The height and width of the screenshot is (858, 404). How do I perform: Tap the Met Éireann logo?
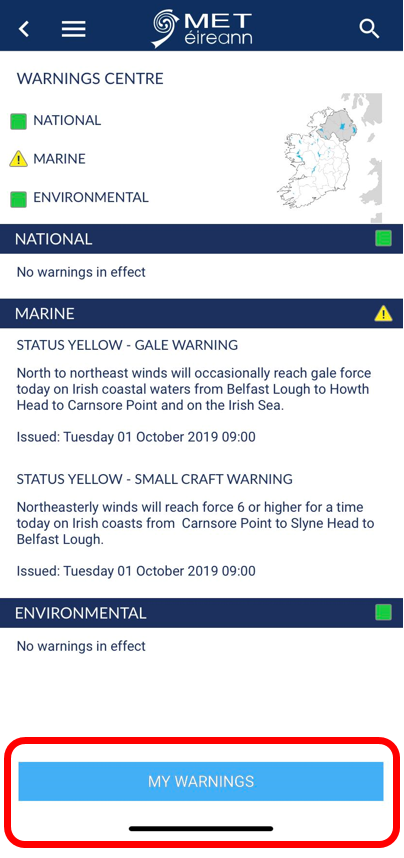[x=202, y=29]
